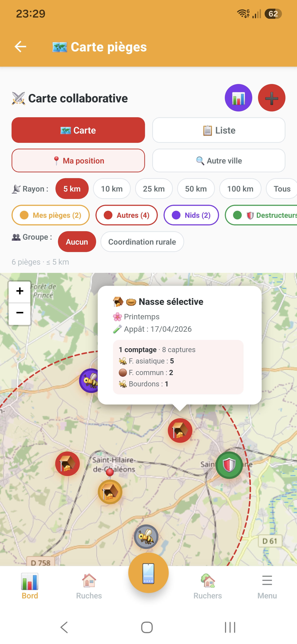Image resolution: width=297 pixels, height=644 pixels.
Task: Tap Android back navigation button
Action: pyautogui.click(x=64, y=627)
